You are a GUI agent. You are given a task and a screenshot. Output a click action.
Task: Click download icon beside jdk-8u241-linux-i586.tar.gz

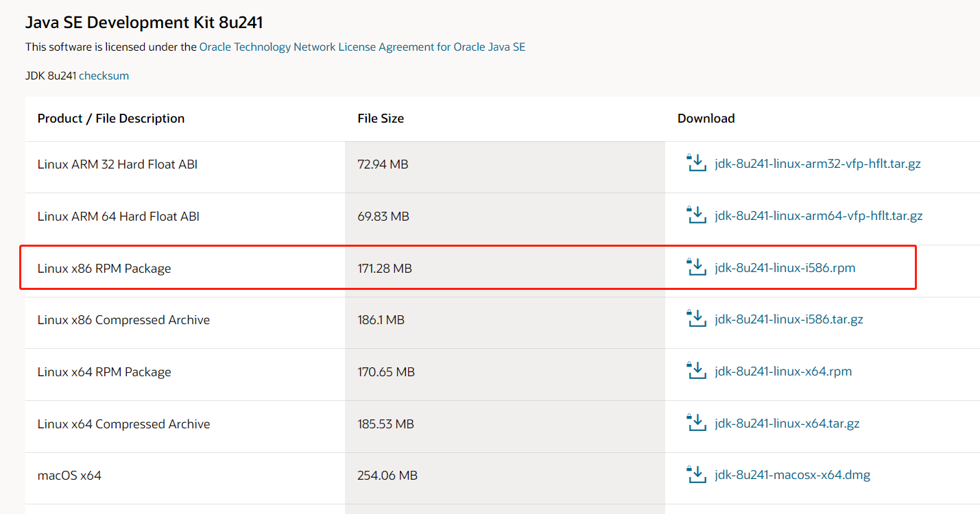coord(696,319)
